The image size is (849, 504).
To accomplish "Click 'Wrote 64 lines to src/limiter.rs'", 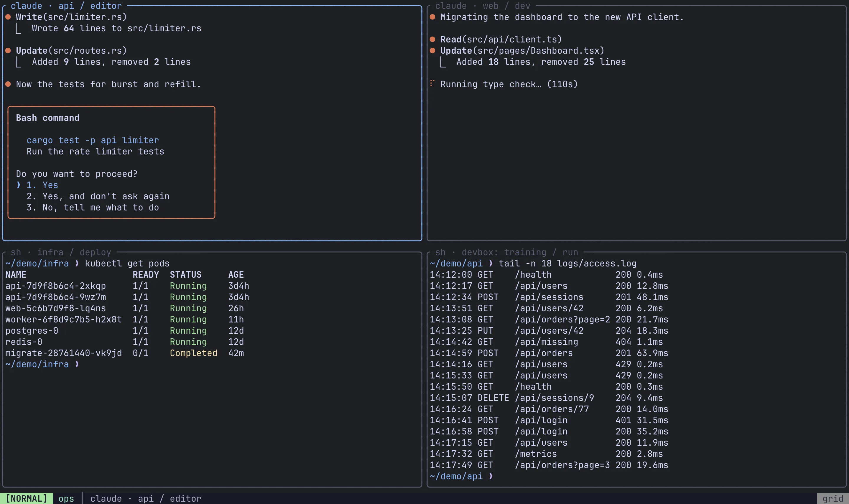I will pyautogui.click(x=116, y=28).
